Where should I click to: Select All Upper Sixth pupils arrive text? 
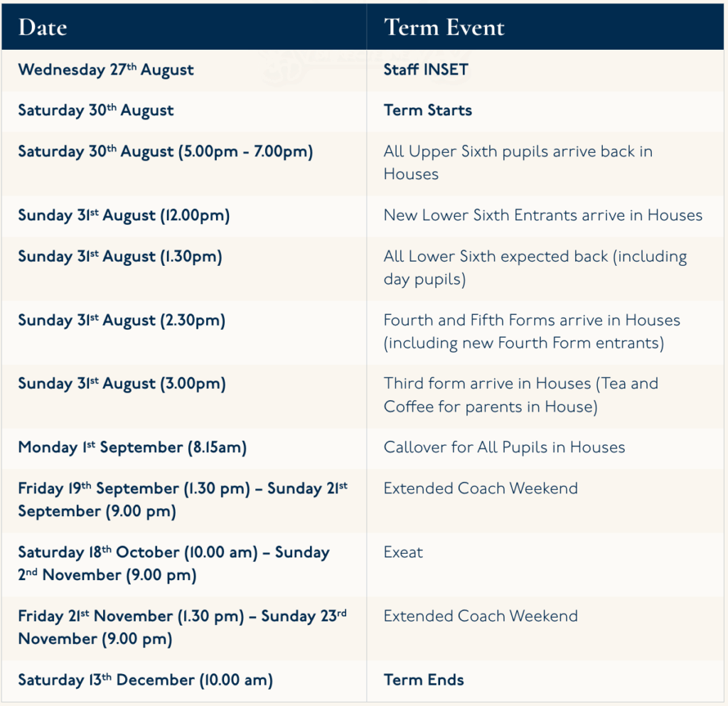click(x=518, y=163)
